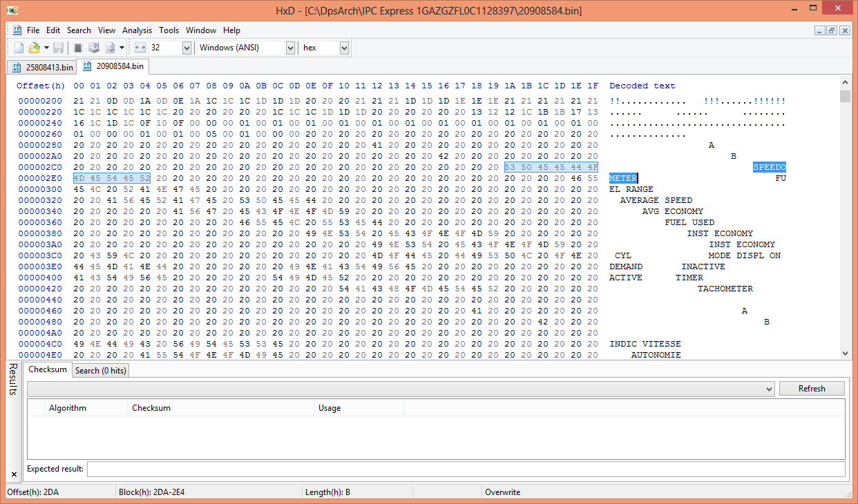Click the Open RAM chip icon
The width and height of the screenshot is (858, 504).
coord(78,48)
